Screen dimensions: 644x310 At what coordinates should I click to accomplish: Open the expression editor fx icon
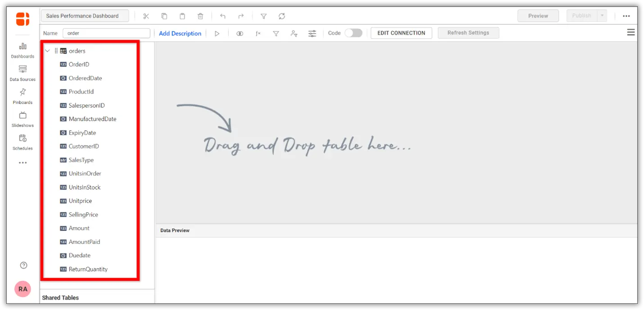click(x=258, y=33)
